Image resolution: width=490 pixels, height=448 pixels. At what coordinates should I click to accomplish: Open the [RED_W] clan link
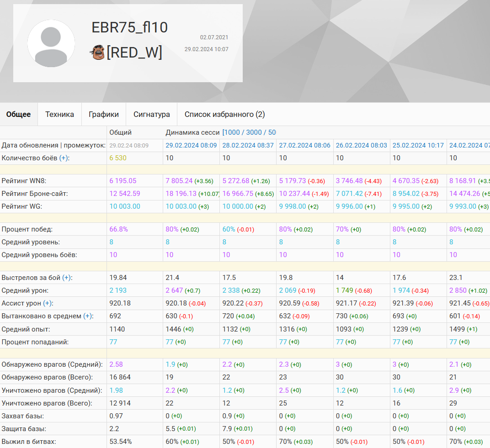tap(134, 53)
